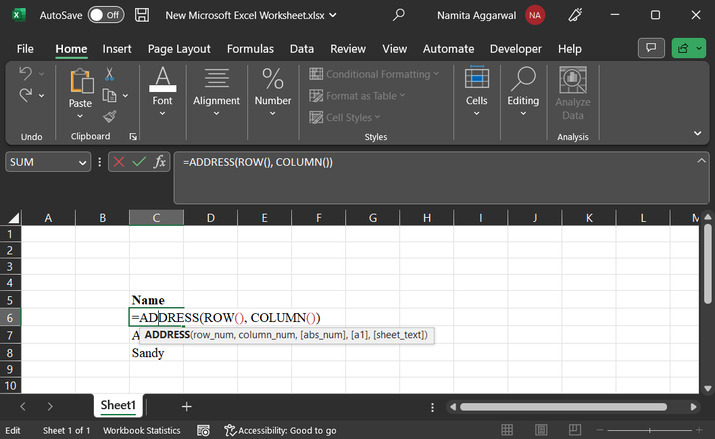Open the Formulas ribbon tab

tap(250, 48)
